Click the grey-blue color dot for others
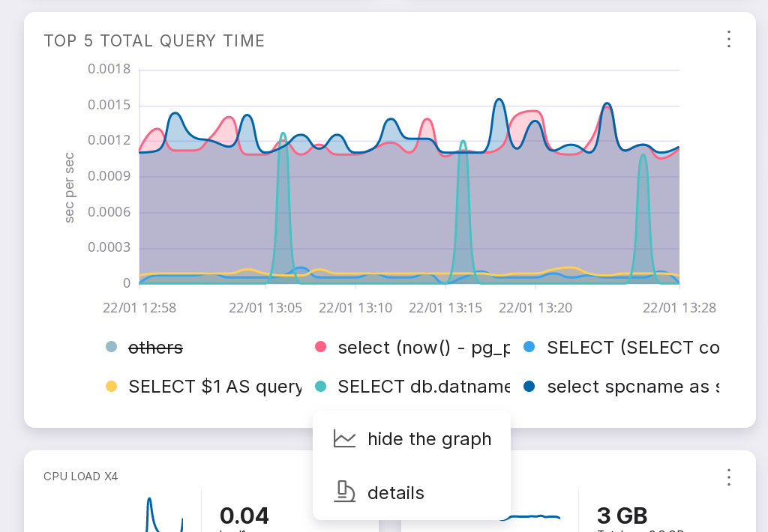This screenshot has height=532, width=768. coord(112,347)
